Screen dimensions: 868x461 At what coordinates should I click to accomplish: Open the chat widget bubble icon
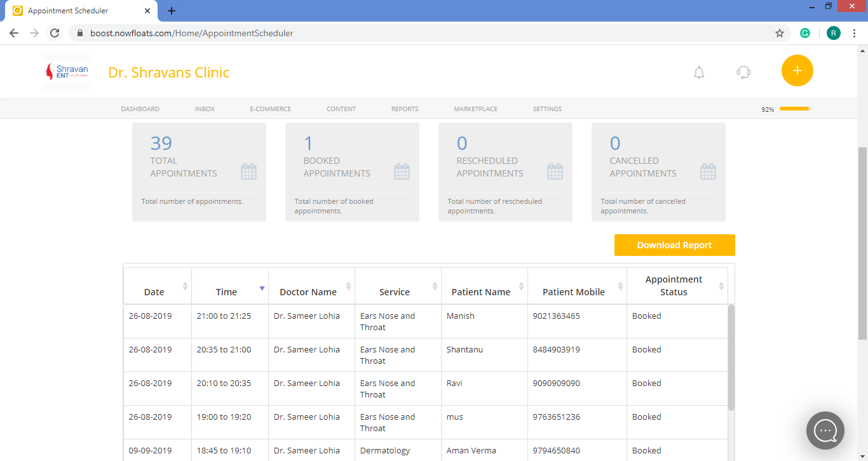pos(825,431)
